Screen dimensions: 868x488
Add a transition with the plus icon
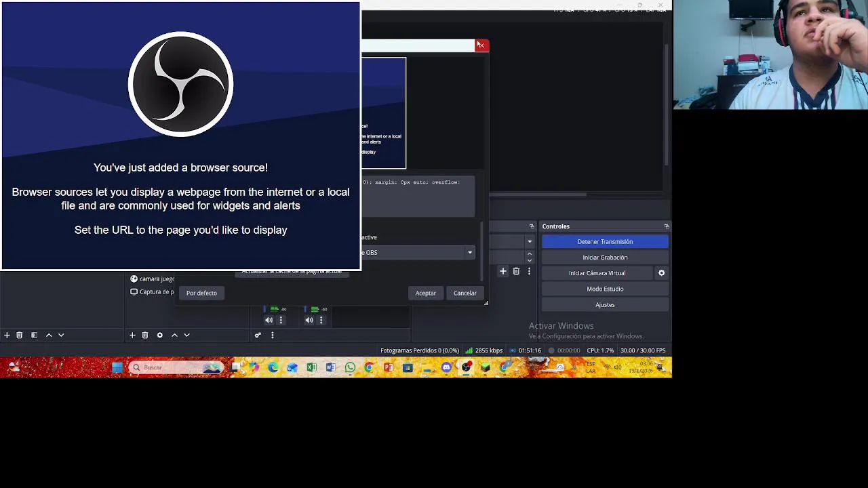point(503,271)
